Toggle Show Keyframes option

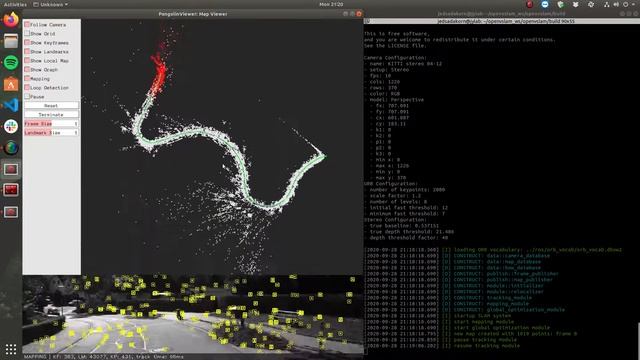click(27, 42)
